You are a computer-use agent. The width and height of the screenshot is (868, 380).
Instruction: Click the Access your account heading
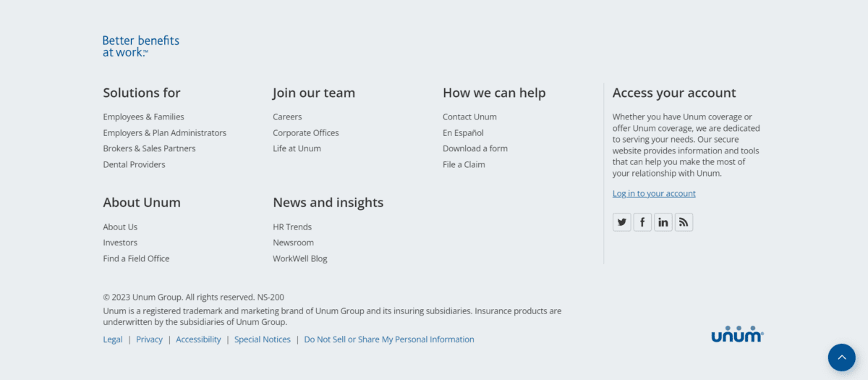coord(674,93)
